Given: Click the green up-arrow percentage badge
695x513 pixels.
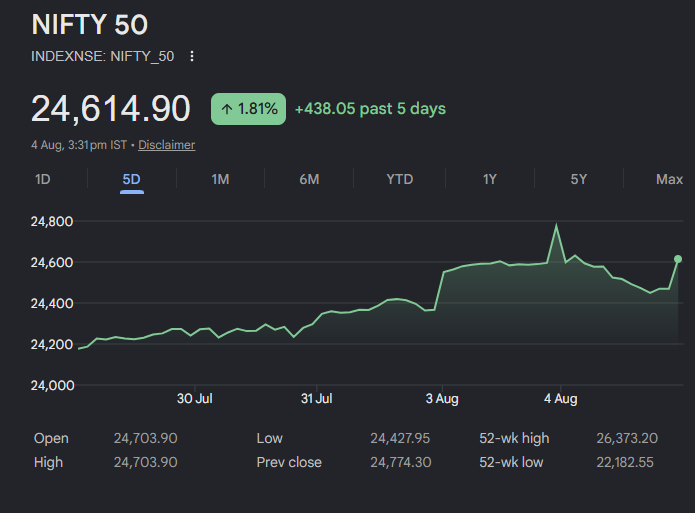Looking at the screenshot, I should click(x=248, y=109).
